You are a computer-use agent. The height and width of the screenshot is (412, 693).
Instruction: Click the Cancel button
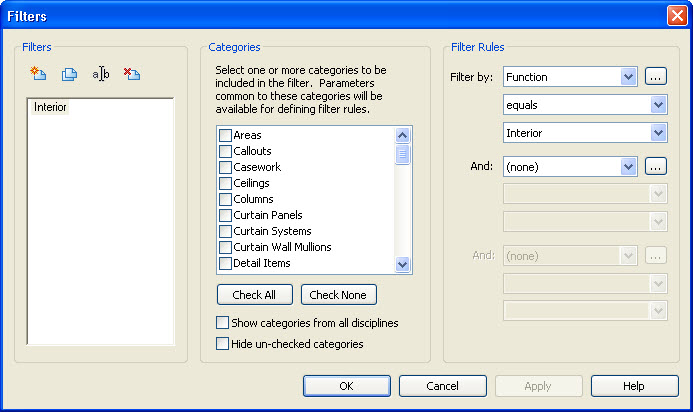point(442,386)
